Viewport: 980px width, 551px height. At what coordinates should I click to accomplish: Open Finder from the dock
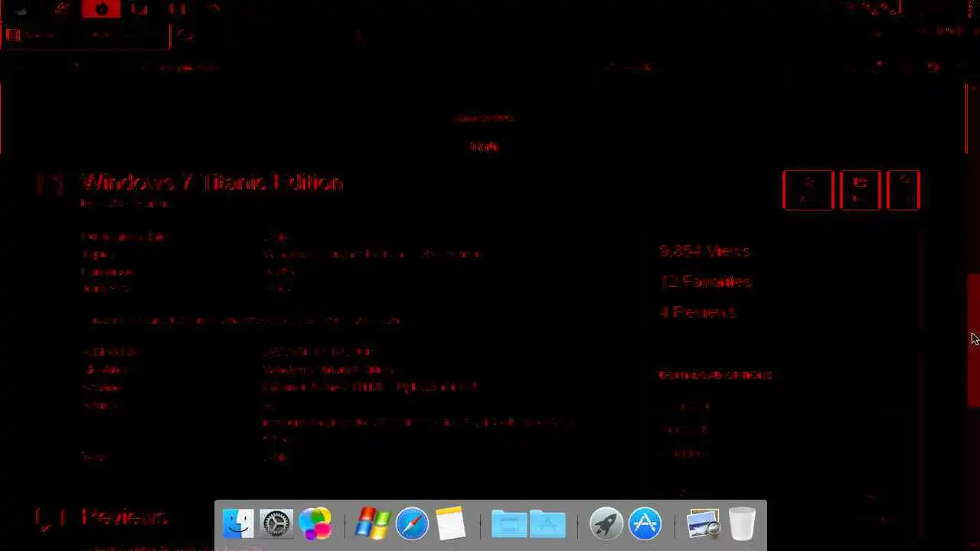[x=237, y=524]
